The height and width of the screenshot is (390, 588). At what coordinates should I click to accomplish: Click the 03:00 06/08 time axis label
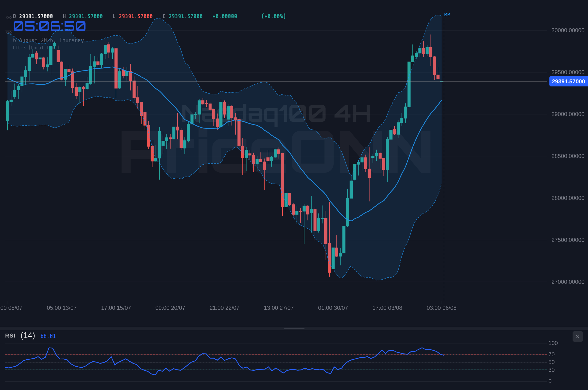(442, 308)
